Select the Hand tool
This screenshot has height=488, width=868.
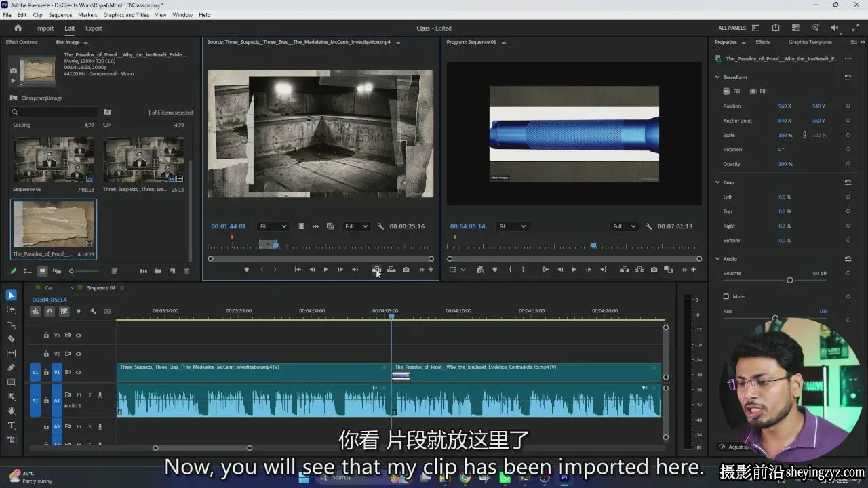point(11,411)
